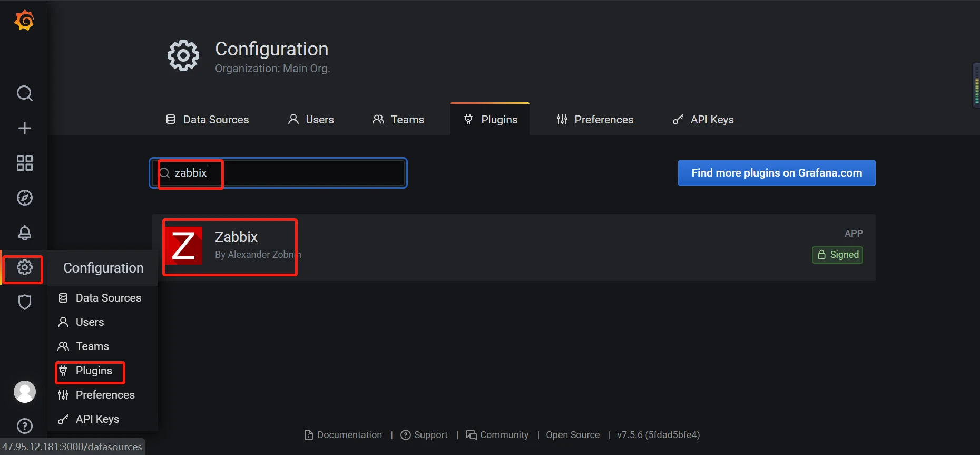The height and width of the screenshot is (455, 980).
Task: Click the large Configuration gear header icon
Action: point(183,55)
